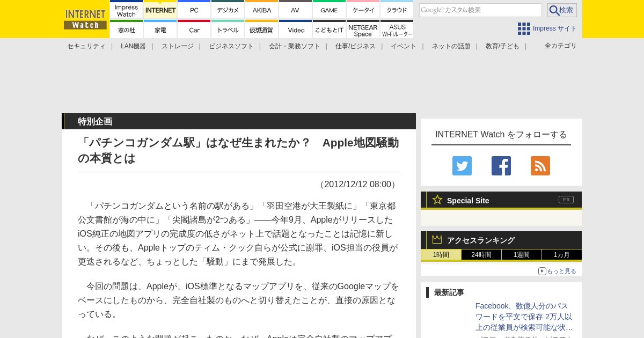Select the 24時間 ranking tab

(481, 255)
